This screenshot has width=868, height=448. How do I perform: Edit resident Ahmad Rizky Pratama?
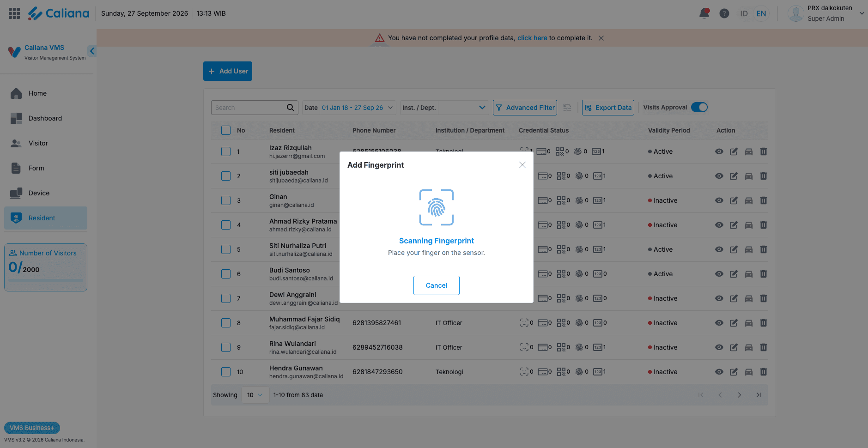pos(734,225)
